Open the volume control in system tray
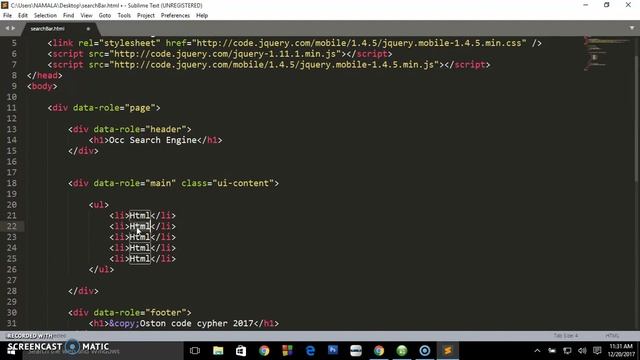This screenshot has width=640, height=360. coord(582,351)
